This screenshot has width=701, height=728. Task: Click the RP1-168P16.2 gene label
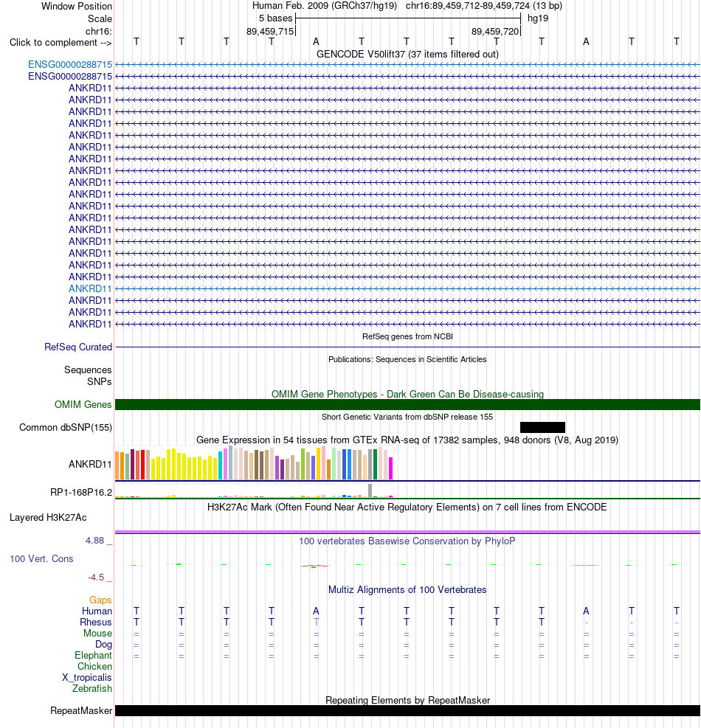81,492
